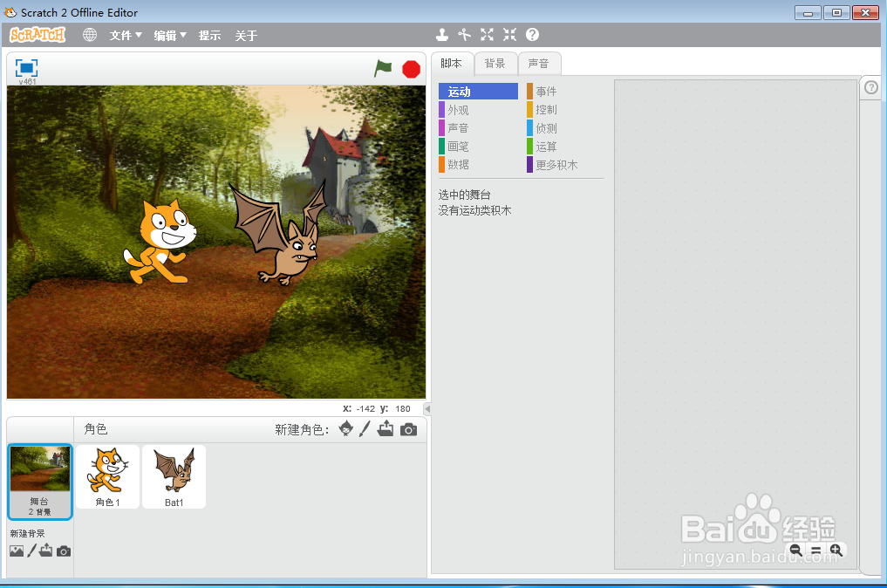This screenshot has width=887, height=588.
Task: Open the tips panel help icon
Action: [871, 87]
